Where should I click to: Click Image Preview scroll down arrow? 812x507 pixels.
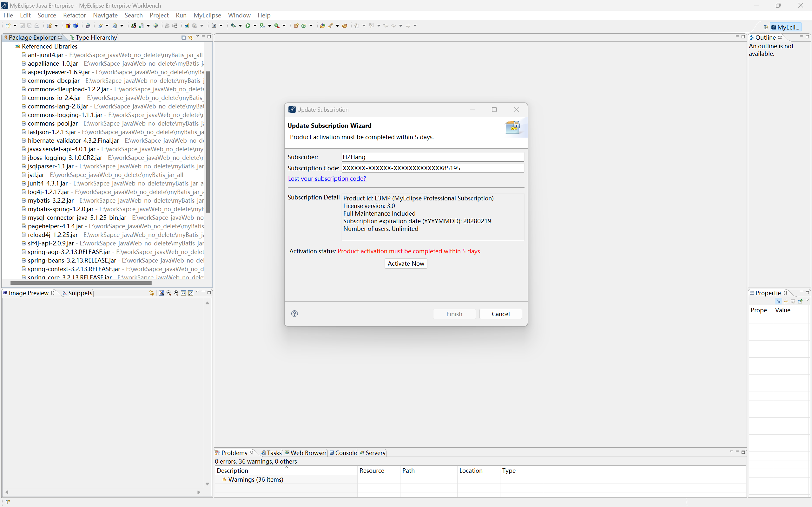click(207, 484)
